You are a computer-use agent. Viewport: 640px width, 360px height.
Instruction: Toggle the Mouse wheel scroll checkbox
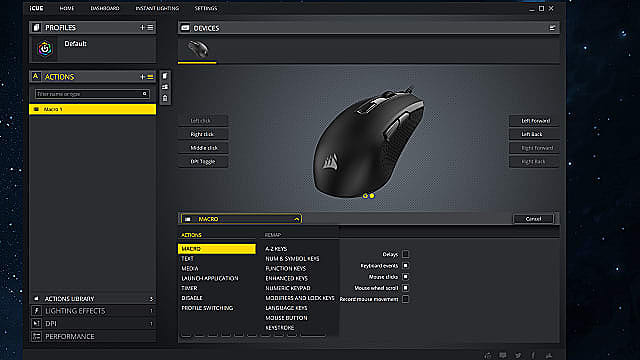point(405,288)
